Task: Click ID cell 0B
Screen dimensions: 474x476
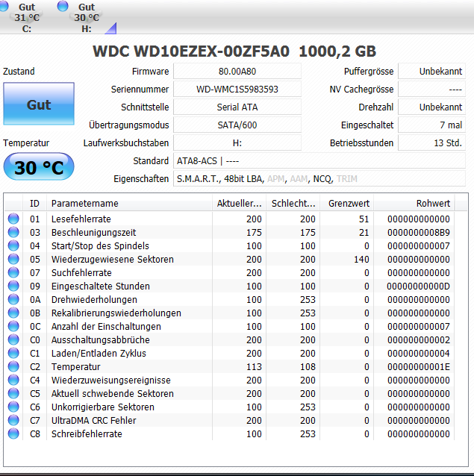Action: pos(34,313)
